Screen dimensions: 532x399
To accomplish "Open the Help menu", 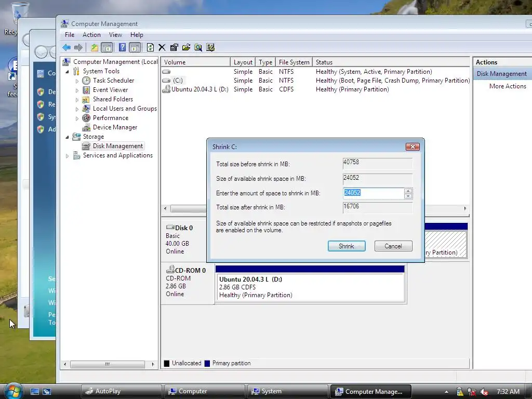I will [137, 35].
